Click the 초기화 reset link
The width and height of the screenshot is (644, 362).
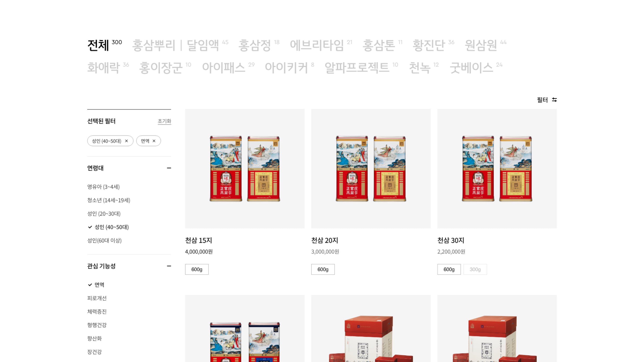pos(164,121)
